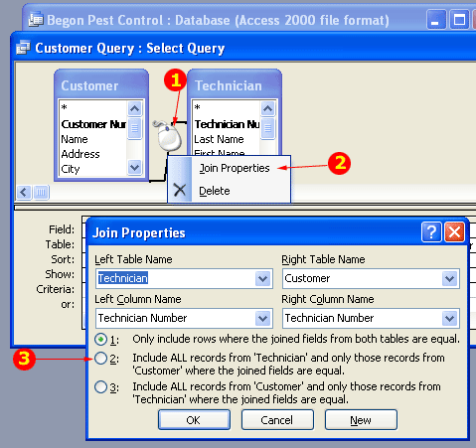The height and width of the screenshot is (448, 476).
Task: Open the Left Column Name dropdown
Action: pyautogui.click(x=263, y=319)
